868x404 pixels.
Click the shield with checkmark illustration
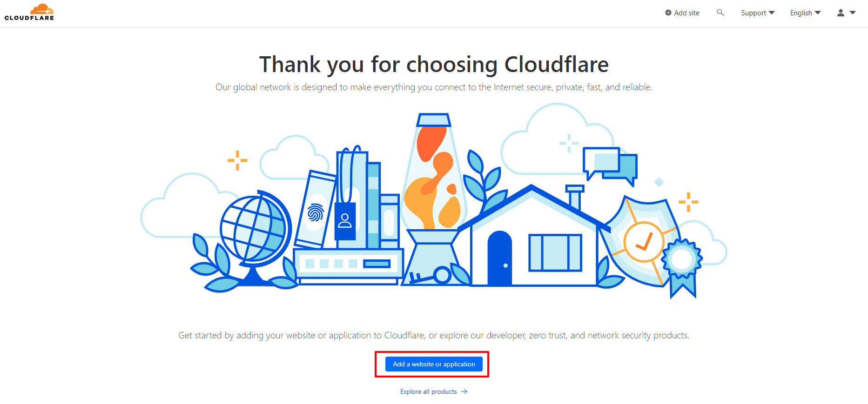640,241
